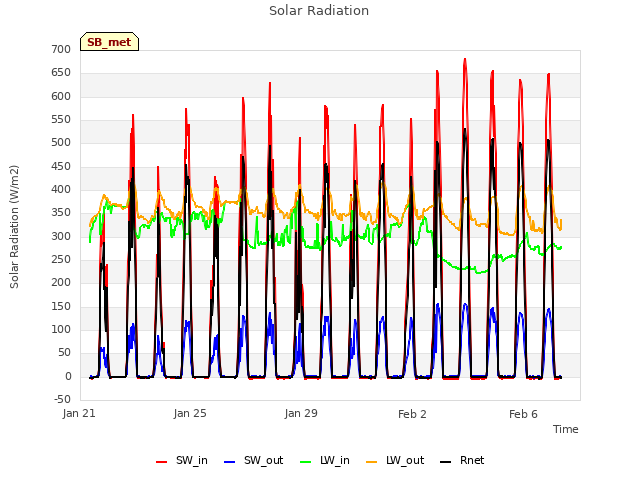Image resolution: width=640 pixels, height=480 pixels.
Task: Click the Jan 21 x-axis tick label
Action: pos(79,413)
